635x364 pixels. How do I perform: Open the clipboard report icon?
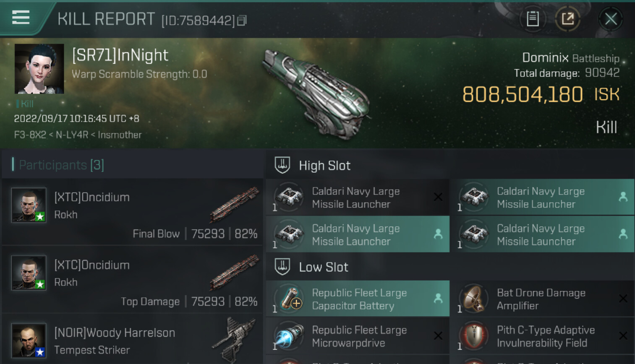coord(533,19)
